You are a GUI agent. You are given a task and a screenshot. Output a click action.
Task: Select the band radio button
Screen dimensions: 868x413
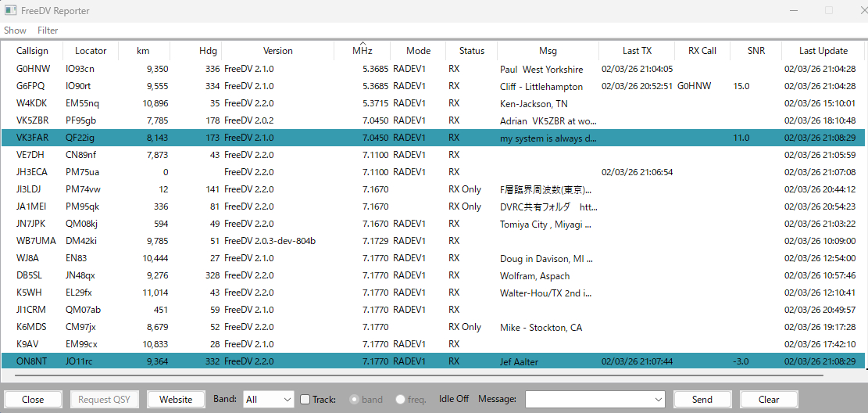(355, 400)
